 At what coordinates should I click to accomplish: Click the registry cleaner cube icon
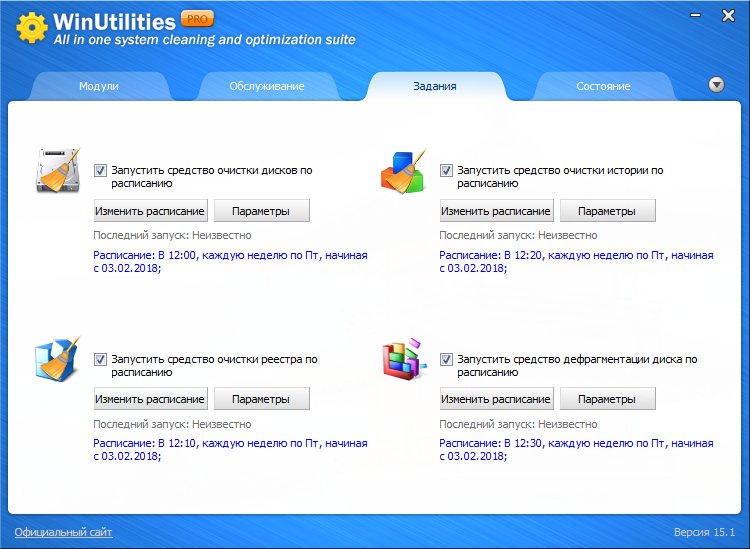tap(57, 359)
